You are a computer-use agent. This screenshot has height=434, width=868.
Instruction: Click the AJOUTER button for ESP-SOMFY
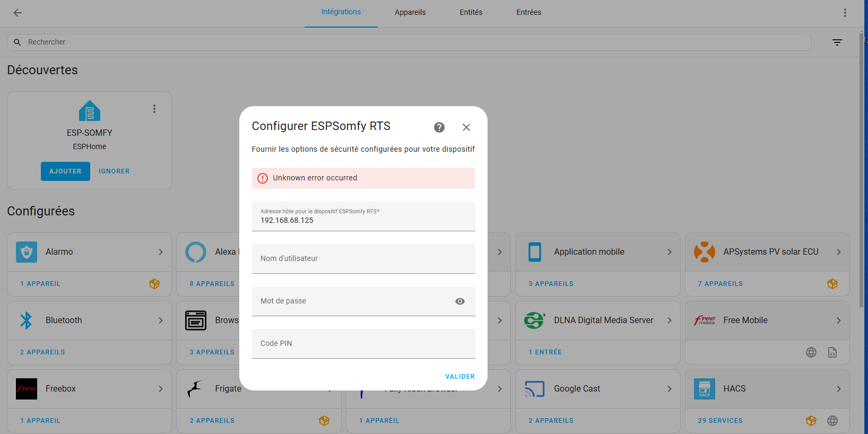[65, 171]
